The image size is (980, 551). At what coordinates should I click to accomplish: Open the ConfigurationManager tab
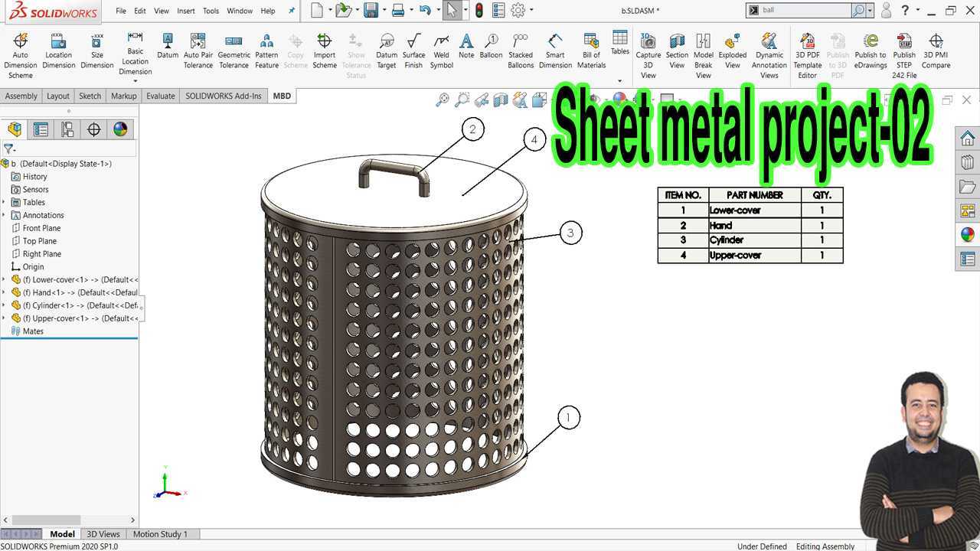pos(67,129)
